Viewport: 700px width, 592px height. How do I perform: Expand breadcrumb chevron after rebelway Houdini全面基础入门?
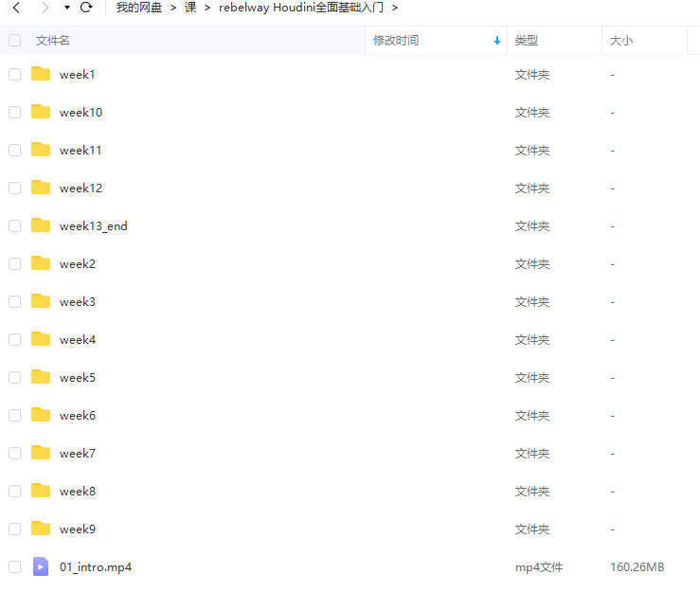click(394, 8)
